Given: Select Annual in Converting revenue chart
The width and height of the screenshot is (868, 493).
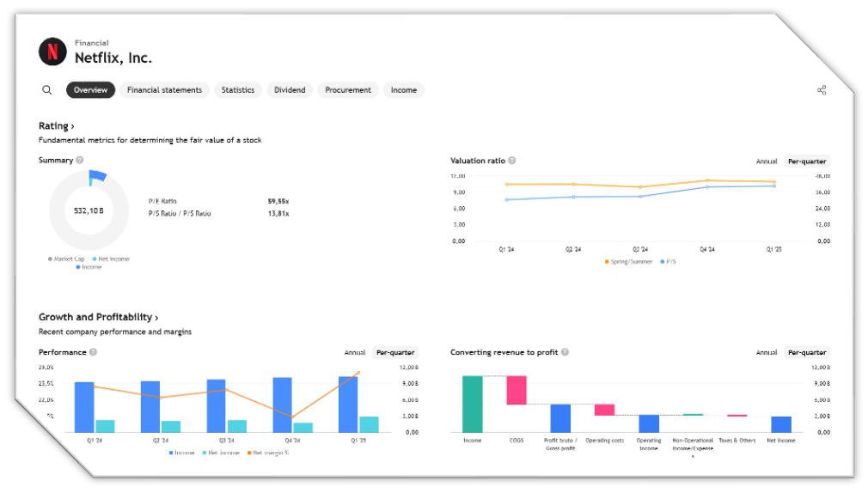Looking at the screenshot, I should point(767,352).
